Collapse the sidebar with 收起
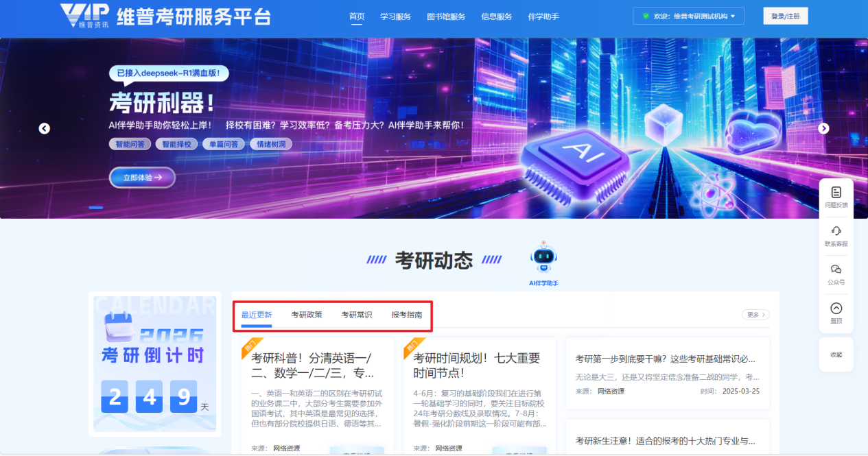Screen dimensions: 868x456 (836, 355)
